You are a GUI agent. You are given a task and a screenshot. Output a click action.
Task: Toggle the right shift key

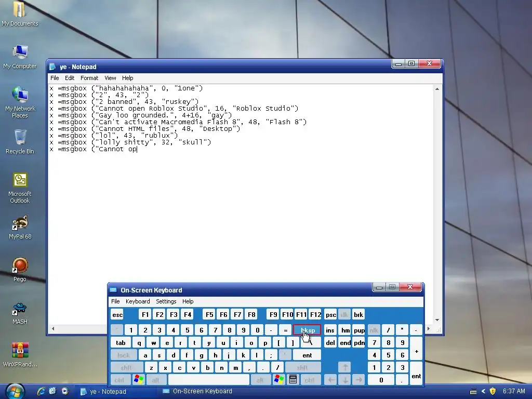coord(303,367)
